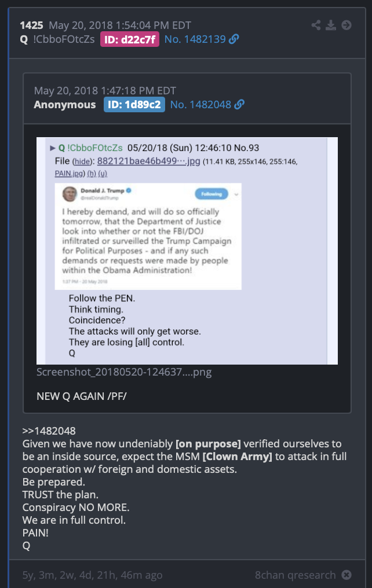The width and height of the screenshot is (372, 588).
Task: Click post number 1425
Action: 31,25
